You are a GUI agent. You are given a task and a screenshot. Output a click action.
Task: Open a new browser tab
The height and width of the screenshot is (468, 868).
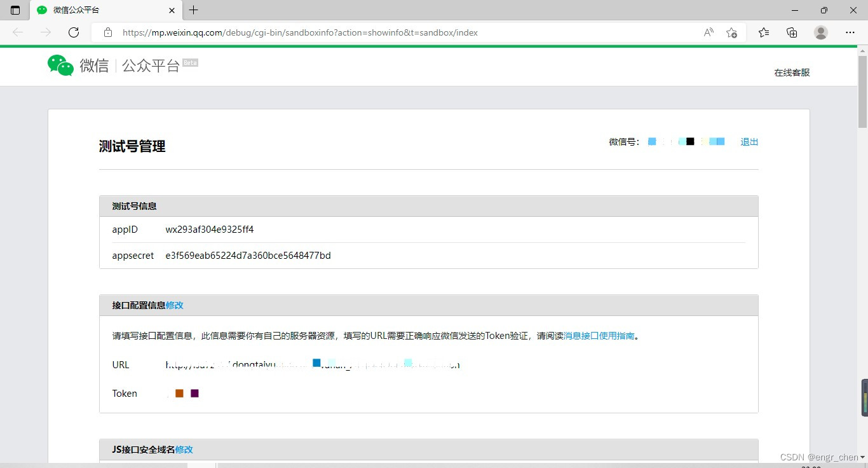(194, 10)
